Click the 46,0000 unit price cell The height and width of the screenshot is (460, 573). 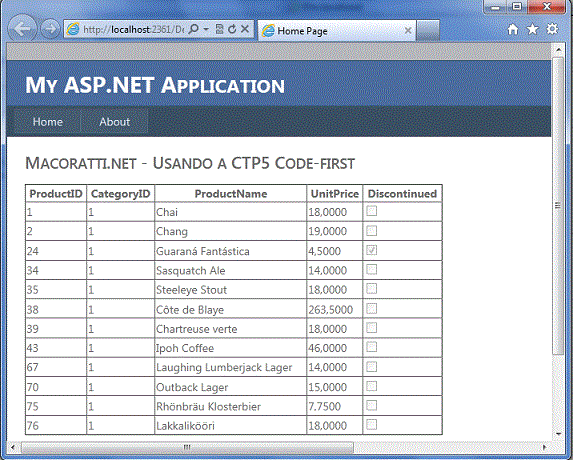[x=335, y=348]
